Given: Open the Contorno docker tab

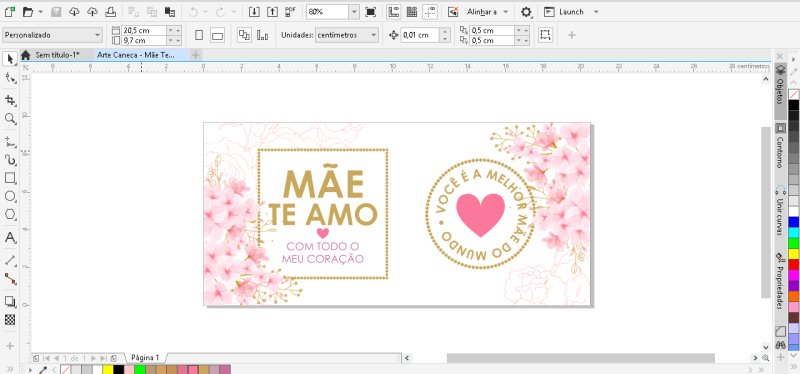Looking at the screenshot, I should coord(780,145).
